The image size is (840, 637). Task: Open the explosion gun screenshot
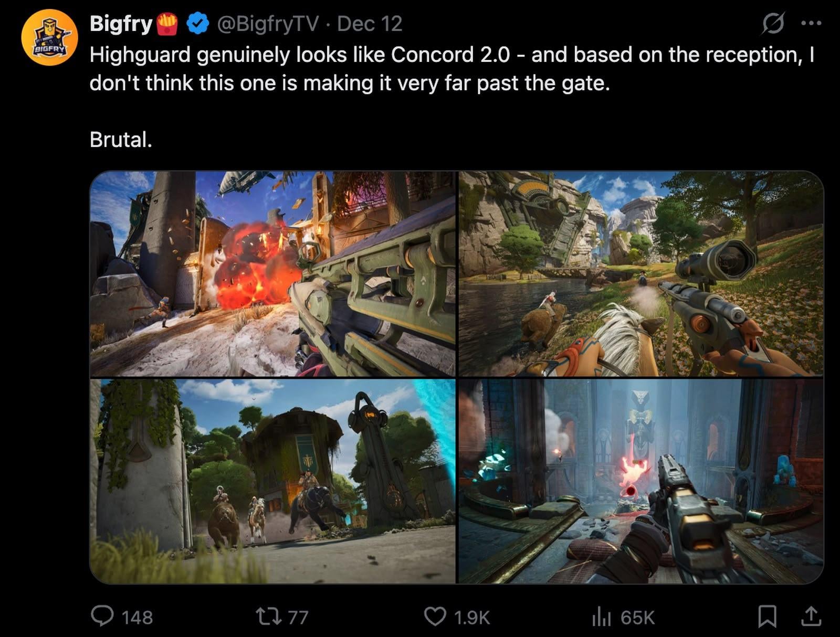pos(272,273)
